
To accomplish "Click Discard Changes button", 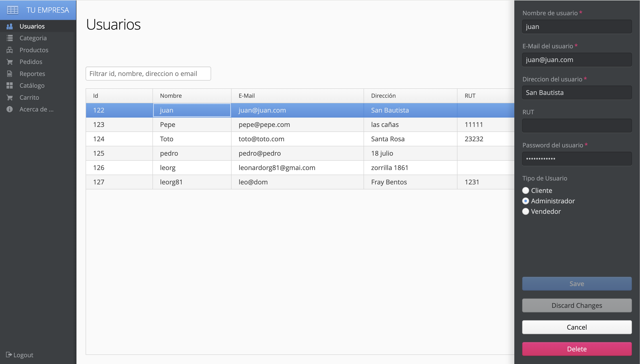I will (577, 305).
